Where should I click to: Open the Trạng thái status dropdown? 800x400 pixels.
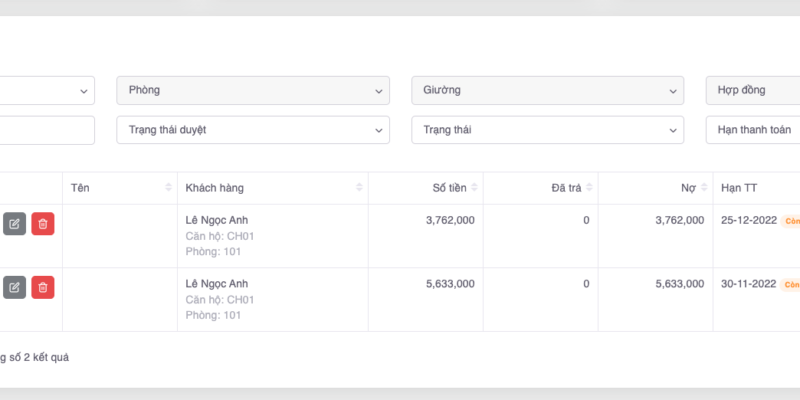click(547, 130)
